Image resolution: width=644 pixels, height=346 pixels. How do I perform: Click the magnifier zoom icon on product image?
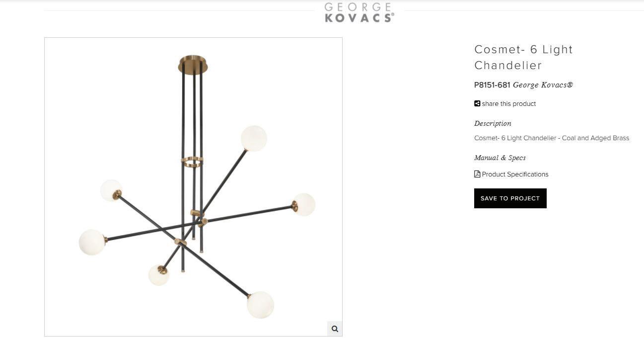pos(335,329)
